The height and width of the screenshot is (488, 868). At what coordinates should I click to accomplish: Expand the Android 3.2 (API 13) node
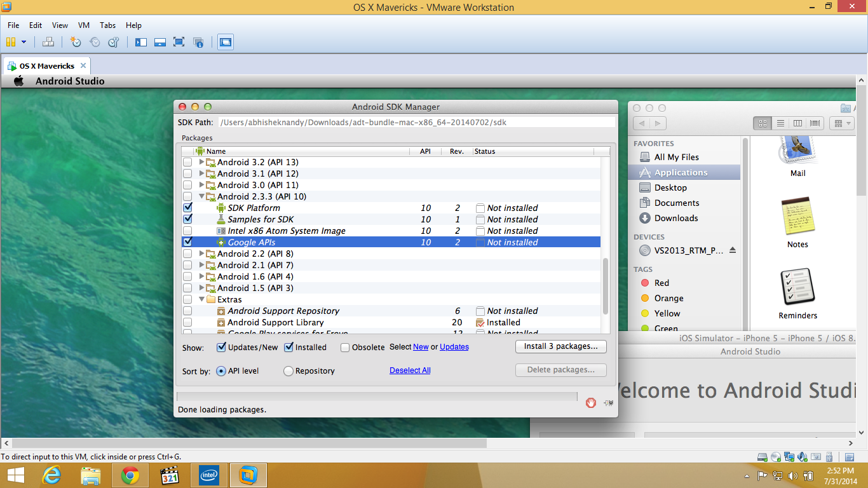pos(202,162)
